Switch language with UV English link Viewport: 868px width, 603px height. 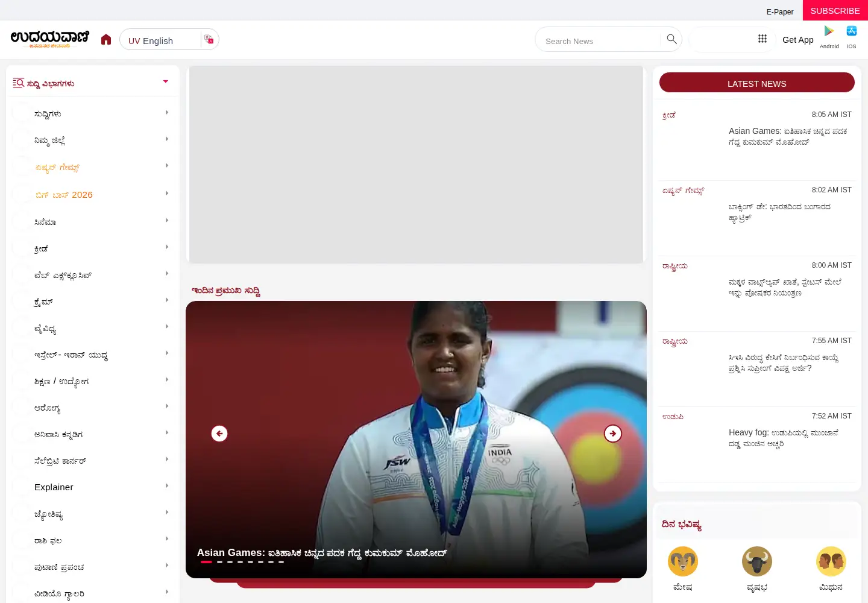point(151,40)
